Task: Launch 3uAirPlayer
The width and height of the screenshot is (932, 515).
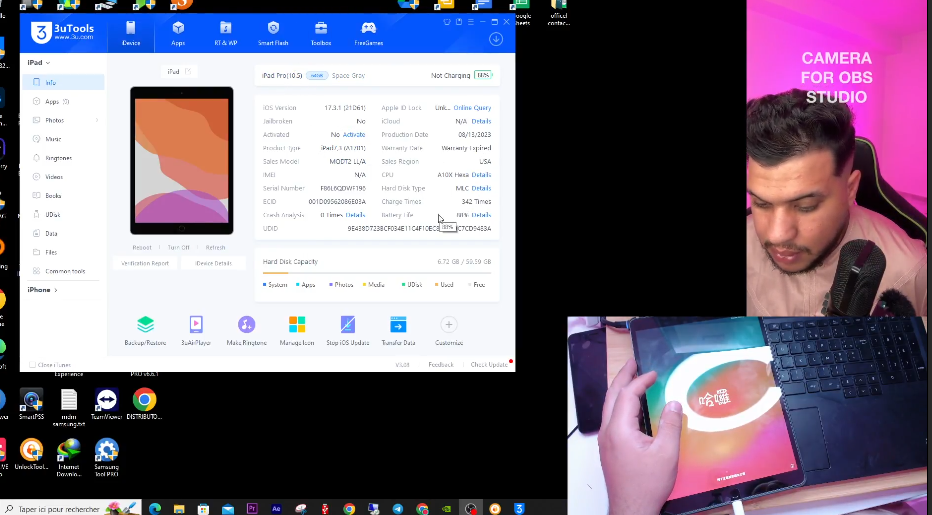Action: (196, 331)
